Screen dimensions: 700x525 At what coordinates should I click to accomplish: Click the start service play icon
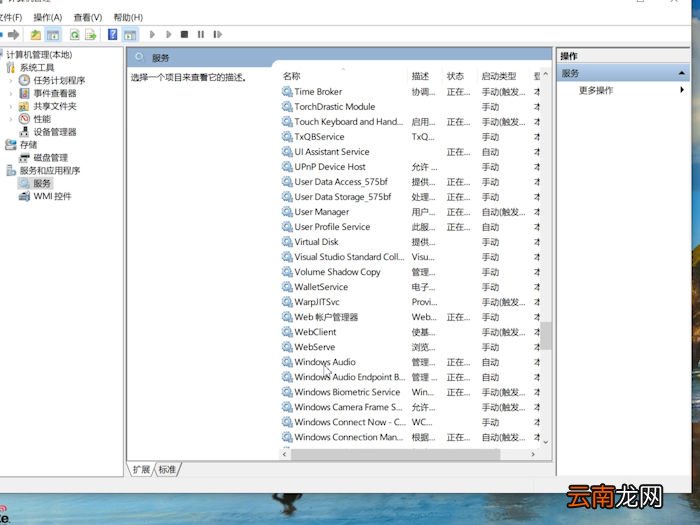(152, 34)
